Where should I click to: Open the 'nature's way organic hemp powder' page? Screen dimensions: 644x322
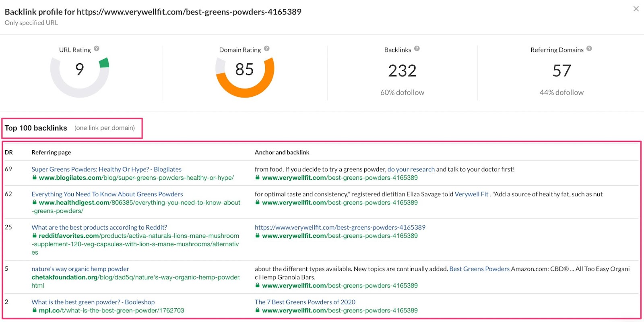tap(80, 269)
